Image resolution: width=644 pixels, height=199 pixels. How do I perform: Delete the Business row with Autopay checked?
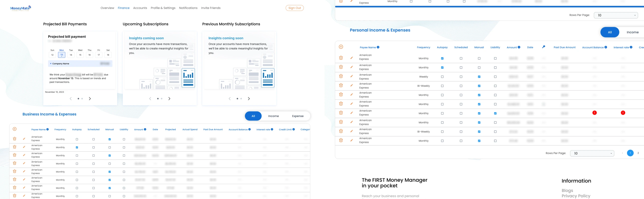pyautogui.click(x=14, y=147)
